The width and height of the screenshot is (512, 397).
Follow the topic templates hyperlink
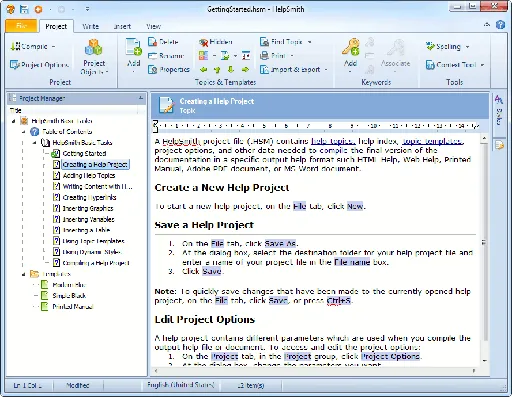pyautogui.click(x=433, y=141)
